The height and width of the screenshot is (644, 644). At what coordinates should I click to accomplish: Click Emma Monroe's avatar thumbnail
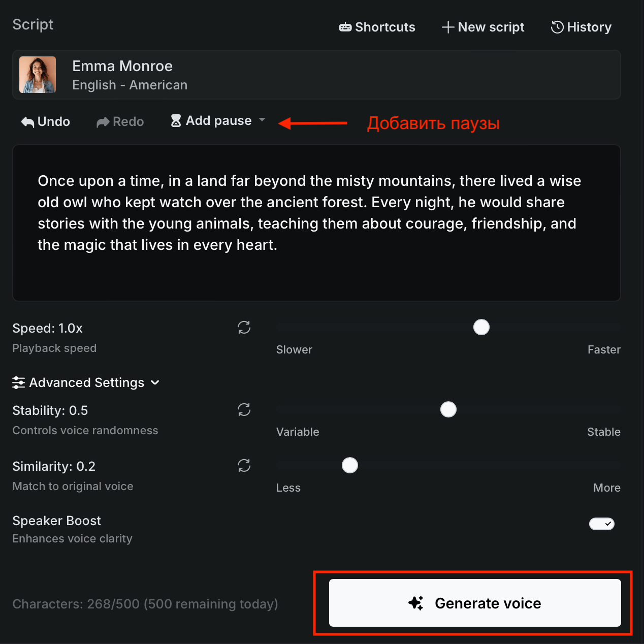(x=38, y=75)
